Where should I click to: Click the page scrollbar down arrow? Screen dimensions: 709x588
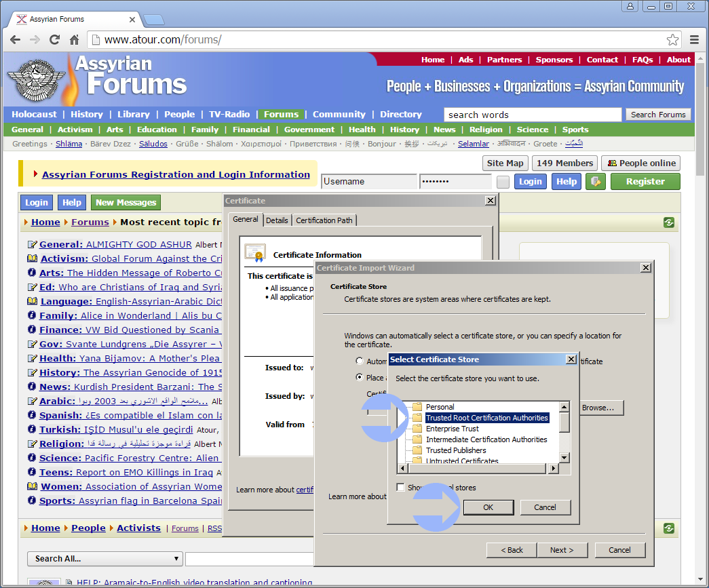tap(700, 579)
